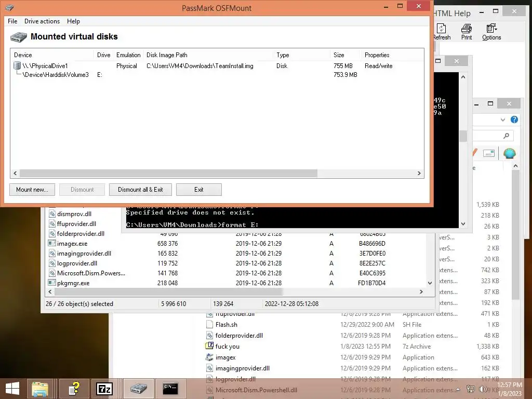Click the taskbar clock showing 12:57 PM
532x399 pixels.
pos(510,389)
